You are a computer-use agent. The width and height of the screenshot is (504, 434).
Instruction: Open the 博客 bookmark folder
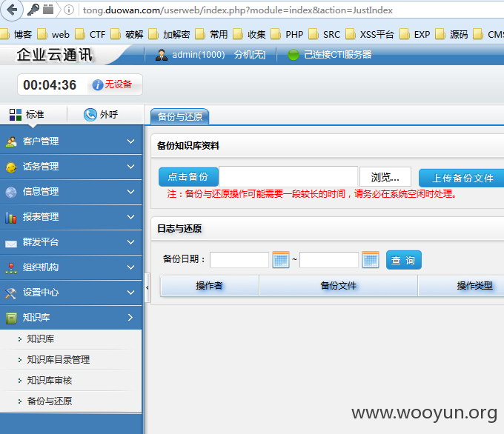[16, 34]
